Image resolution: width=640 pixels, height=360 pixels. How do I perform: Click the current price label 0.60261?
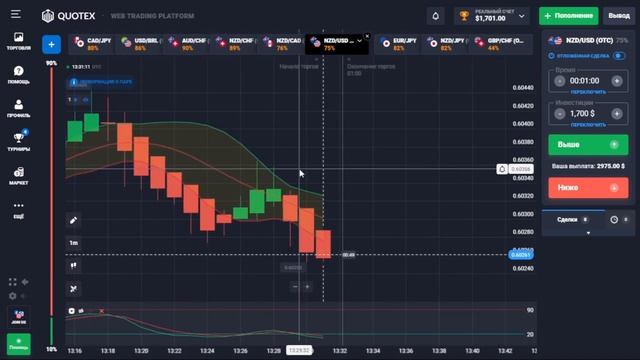click(521, 255)
